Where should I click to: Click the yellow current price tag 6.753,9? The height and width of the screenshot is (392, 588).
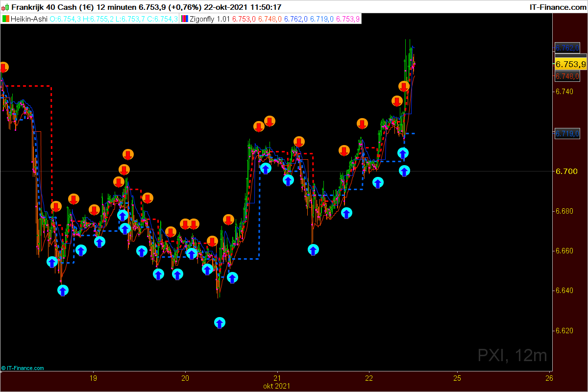(570, 64)
